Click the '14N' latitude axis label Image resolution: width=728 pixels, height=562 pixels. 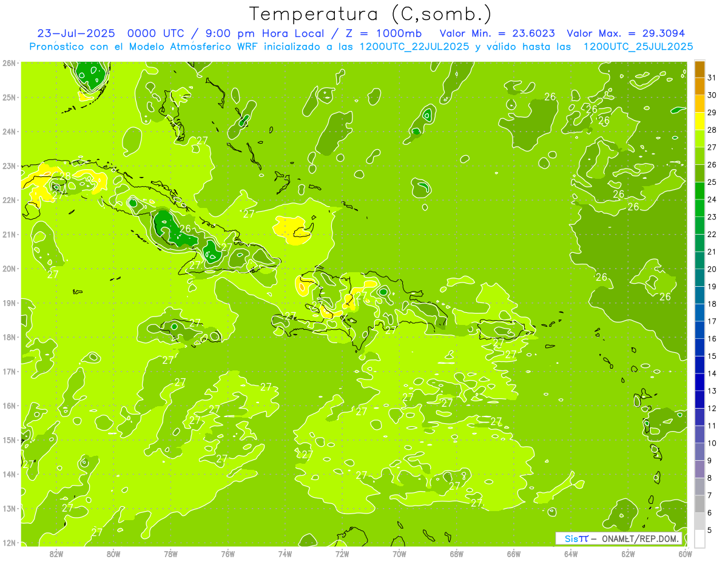point(8,474)
